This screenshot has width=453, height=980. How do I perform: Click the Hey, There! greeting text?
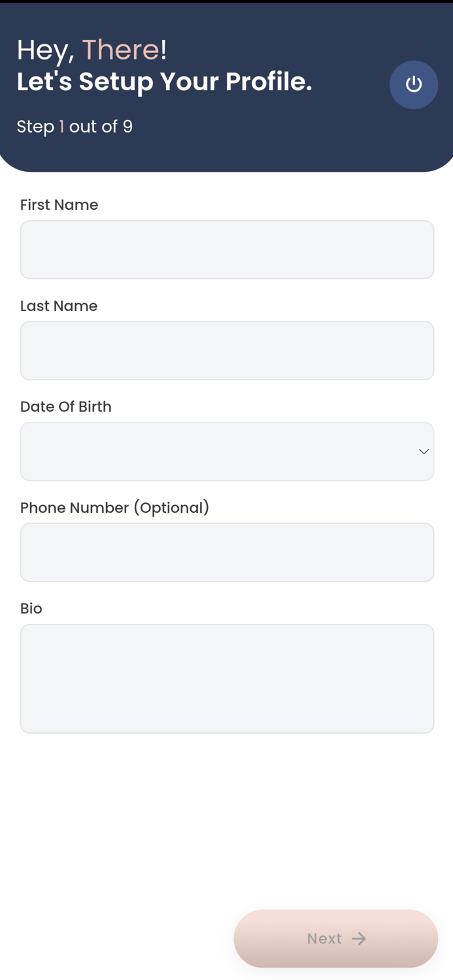[x=92, y=50]
